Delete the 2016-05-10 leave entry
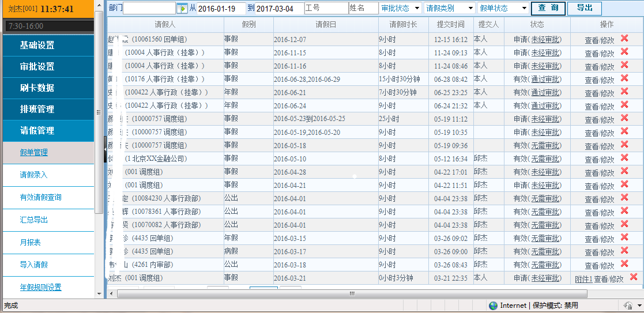The height and width of the screenshot is (313, 644). click(x=624, y=157)
